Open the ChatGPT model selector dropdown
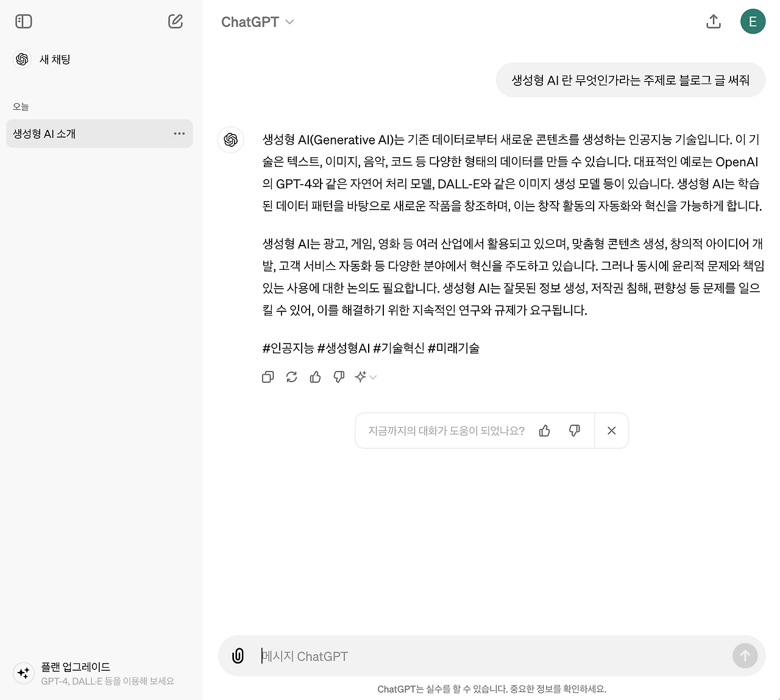780x700 pixels. (x=258, y=22)
